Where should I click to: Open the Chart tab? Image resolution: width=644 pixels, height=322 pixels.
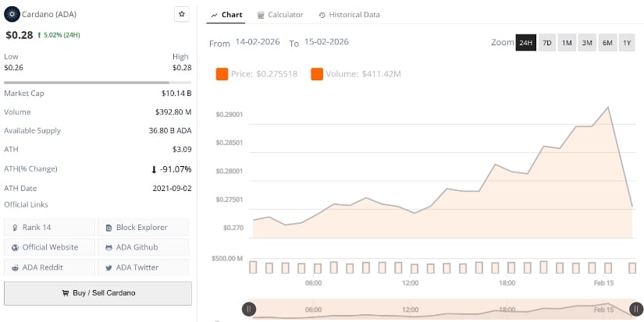click(x=226, y=15)
